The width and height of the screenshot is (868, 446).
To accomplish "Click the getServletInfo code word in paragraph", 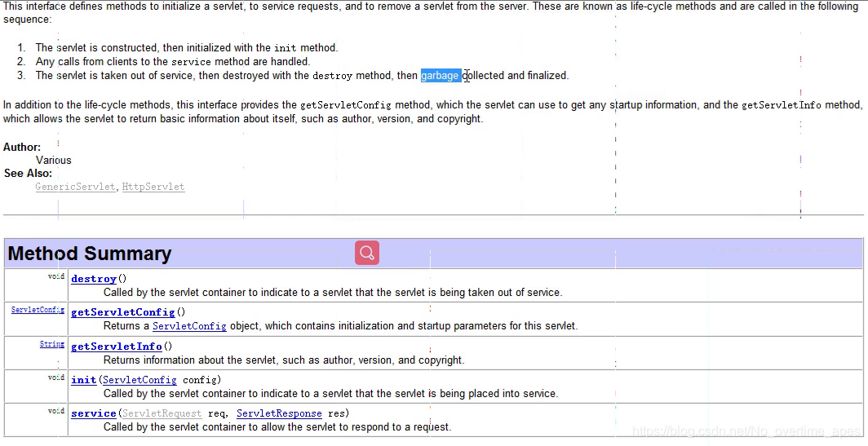I will pyautogui.click(x=782, y=105).
